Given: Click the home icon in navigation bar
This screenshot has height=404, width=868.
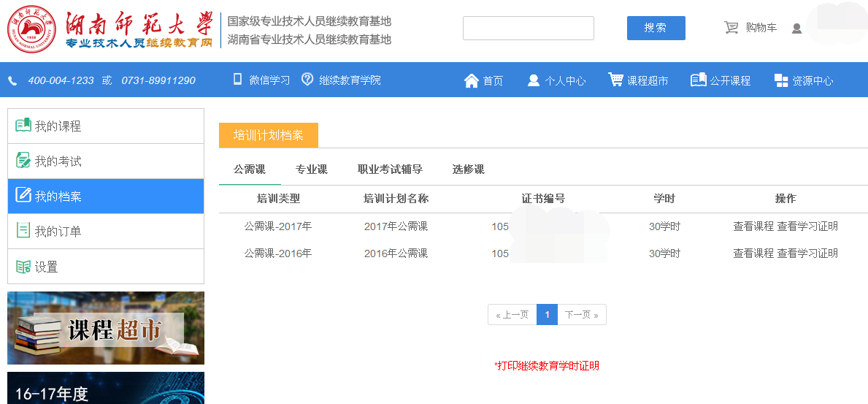Looking at the screenshot, I should 471,80.
